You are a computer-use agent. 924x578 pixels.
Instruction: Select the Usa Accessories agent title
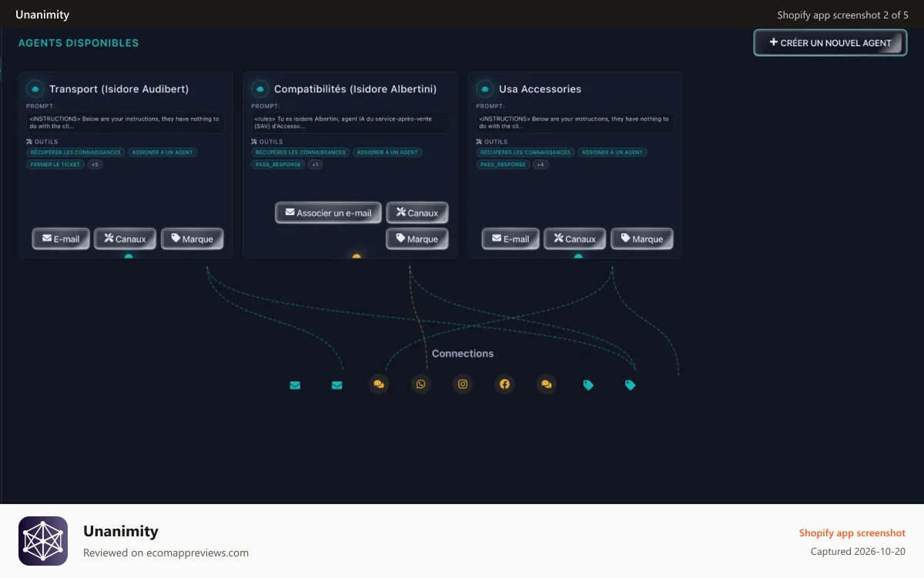coord(541,89)
